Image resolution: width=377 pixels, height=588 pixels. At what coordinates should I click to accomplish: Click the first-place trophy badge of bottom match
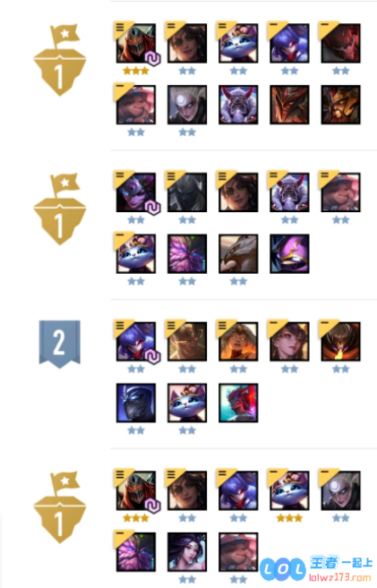pos(60,507)
